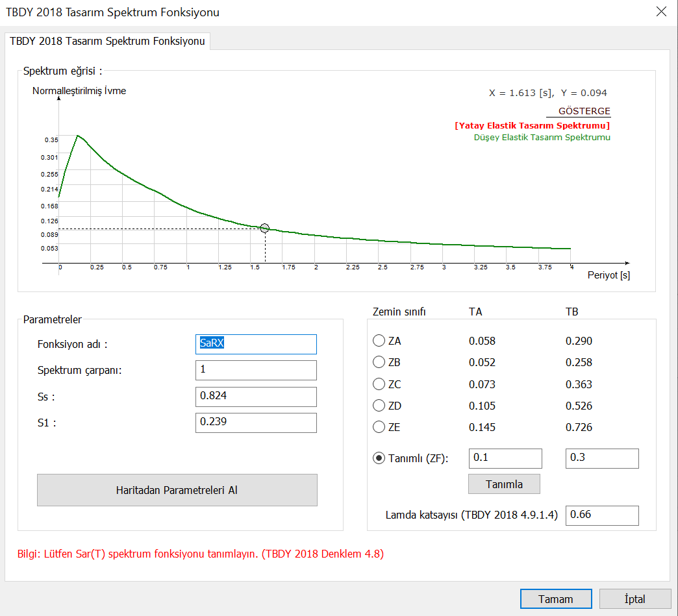Choose the ZC soil class radio button
678x616 pixels.
[379, 384]
